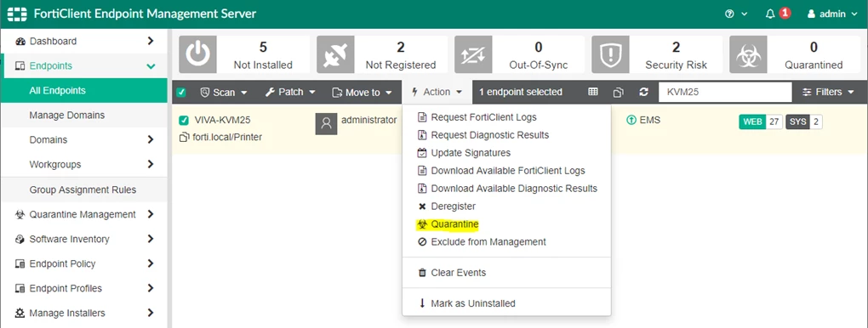The height and width of the screenshot is (328, 868).
Task: Click the notification bell icon
Action: 770,14
